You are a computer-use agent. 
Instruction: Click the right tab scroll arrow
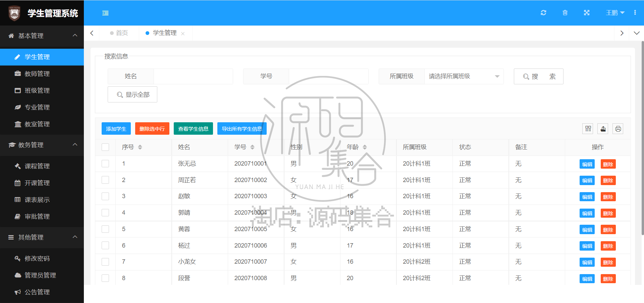(x=622, y=33)
